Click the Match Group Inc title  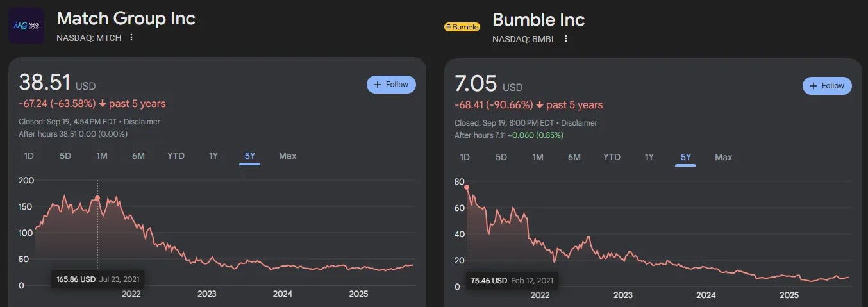tap(126, 18)
